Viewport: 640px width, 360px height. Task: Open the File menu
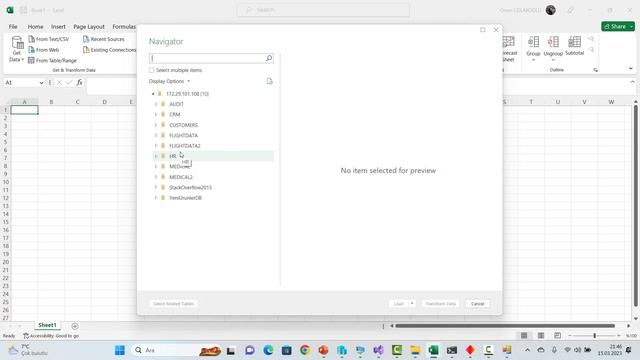coord(13,27)
